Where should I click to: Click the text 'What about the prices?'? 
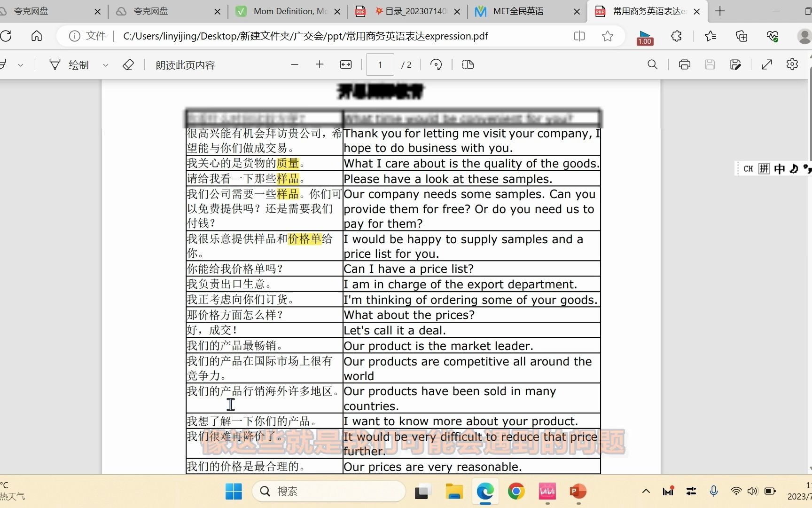pos(409,315)
